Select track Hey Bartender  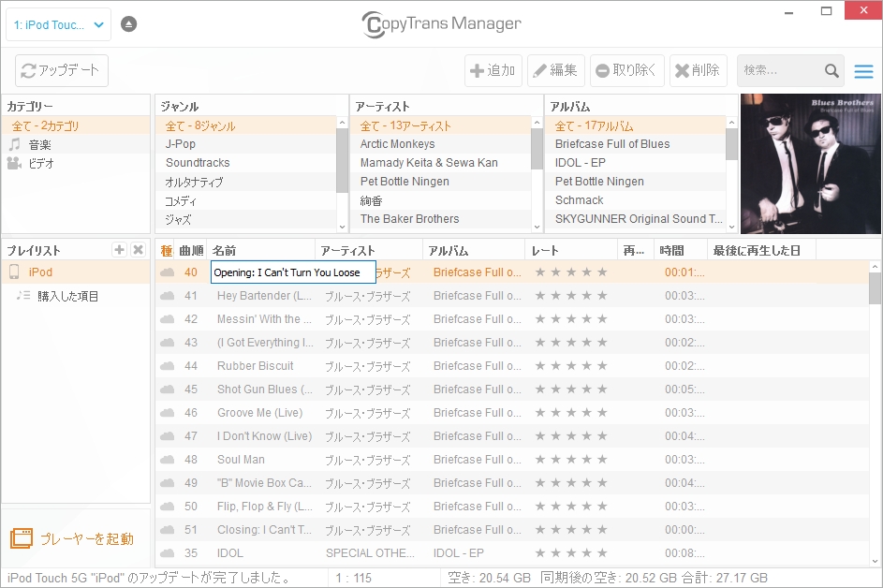coord(264,296)
